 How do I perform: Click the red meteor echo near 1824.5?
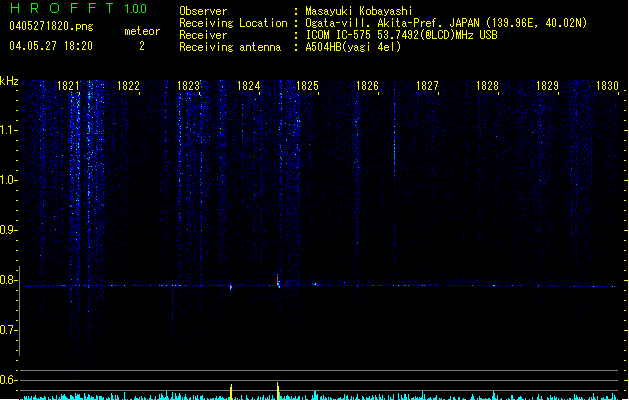[278, 281]
